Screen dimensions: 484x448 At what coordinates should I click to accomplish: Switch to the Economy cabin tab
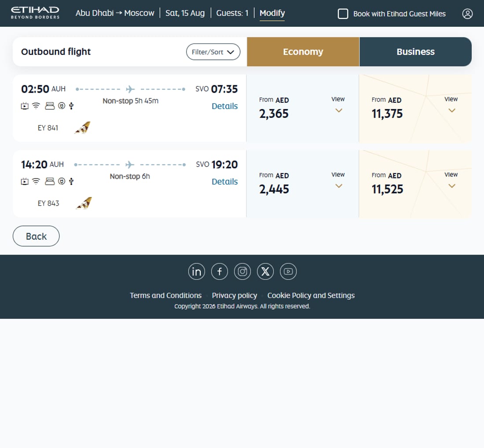pyautogui.click(x=303, y=52)
